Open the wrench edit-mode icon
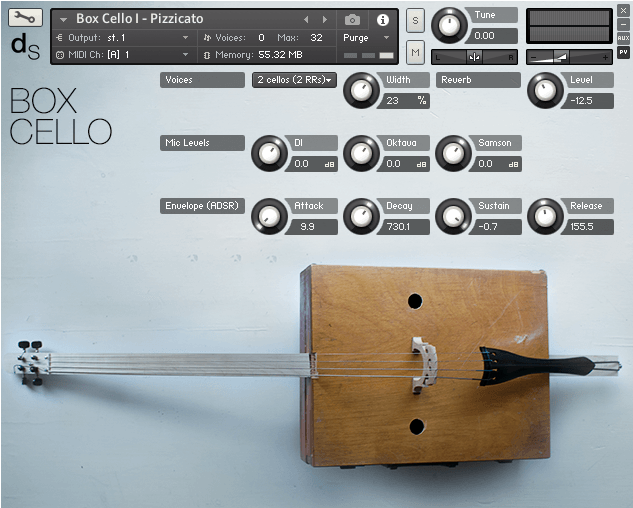 click(x=25, y=17)
